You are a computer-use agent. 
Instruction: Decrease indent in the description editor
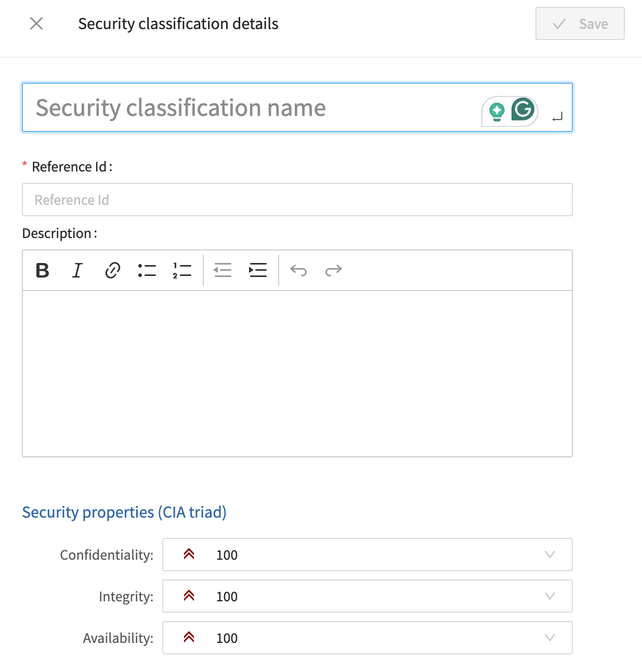[x=222, y=270]
